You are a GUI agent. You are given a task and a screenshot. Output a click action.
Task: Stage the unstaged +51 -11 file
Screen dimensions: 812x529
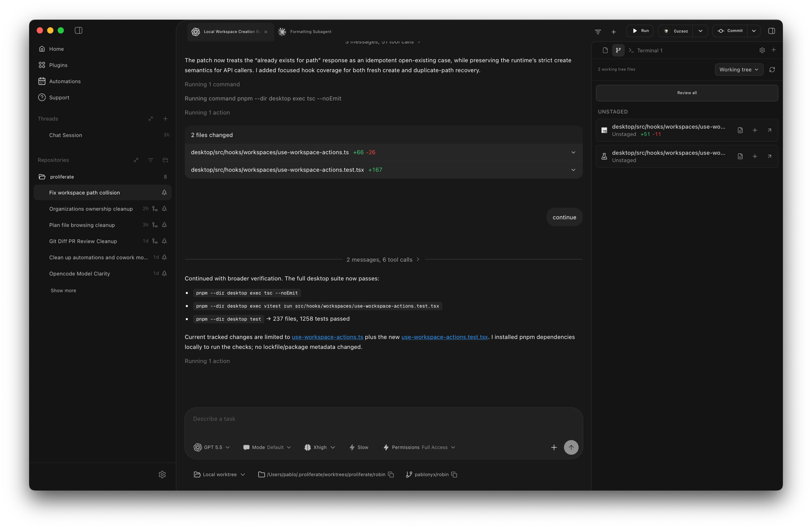click(755, 130)
